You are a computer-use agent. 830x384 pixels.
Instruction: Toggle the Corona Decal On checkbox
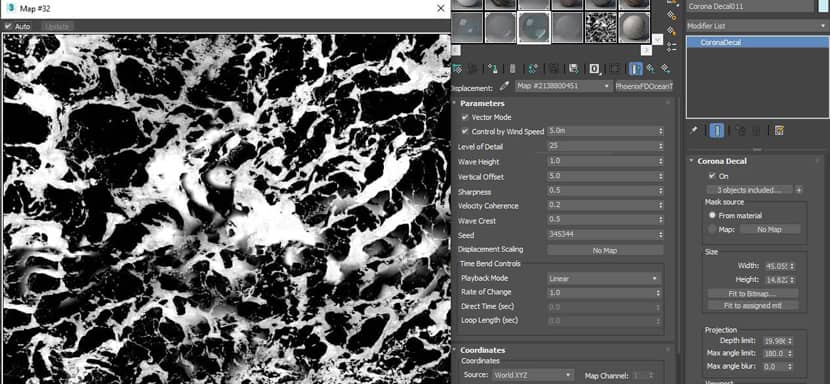(712, 176)
